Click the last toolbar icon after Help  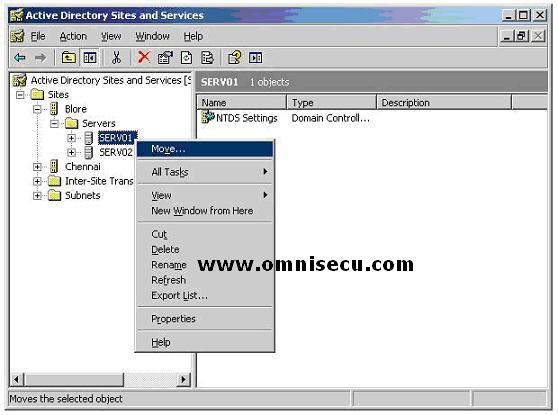(x=256, y=57)
